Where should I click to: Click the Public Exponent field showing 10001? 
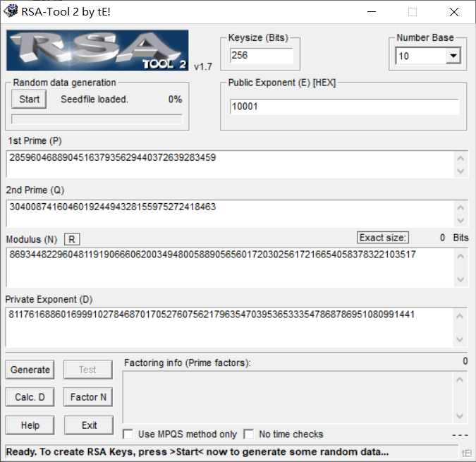click(x=344, y=107)
